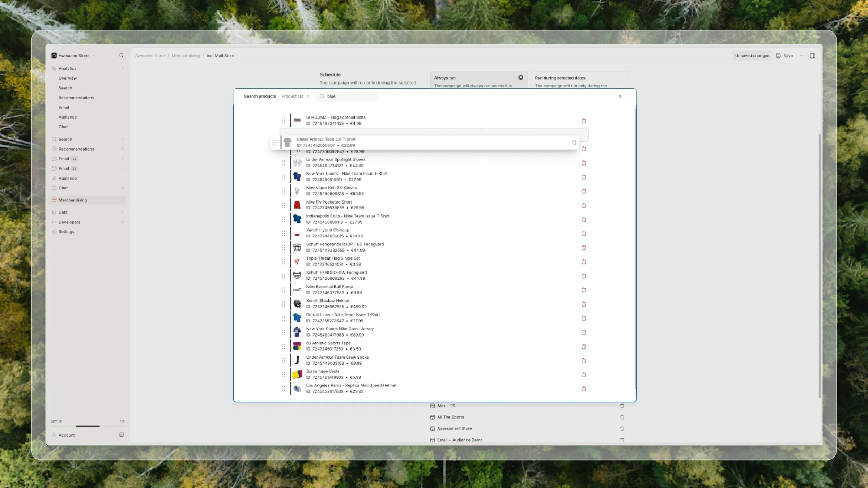Expand the Search sidebar section
868x488 pixels.
pos(123,139)
